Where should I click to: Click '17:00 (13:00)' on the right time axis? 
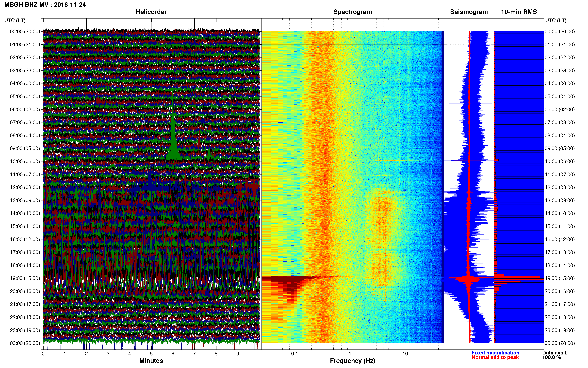pos(560,252)
